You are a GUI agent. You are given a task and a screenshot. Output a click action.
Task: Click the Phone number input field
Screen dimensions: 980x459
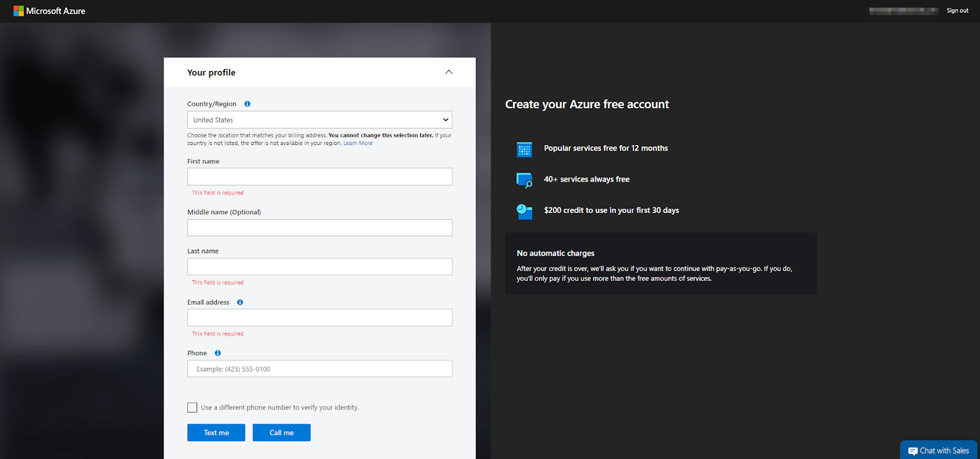coord(320,368)
